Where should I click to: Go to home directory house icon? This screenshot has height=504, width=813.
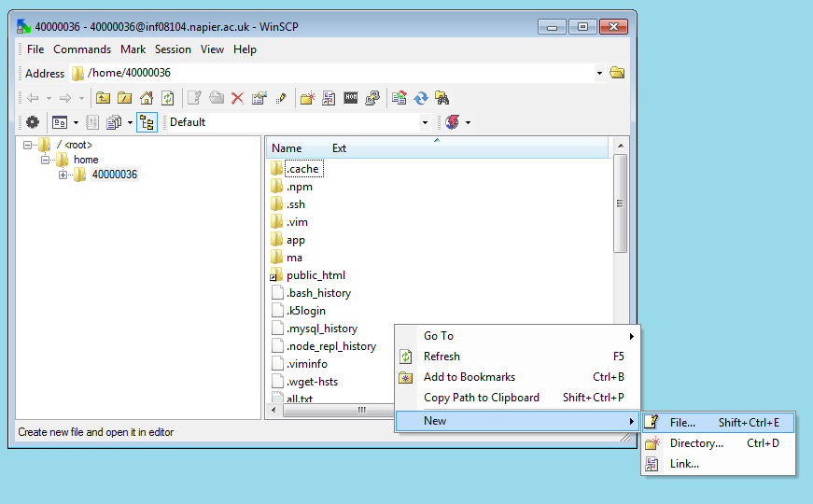(x=147, y=97)
